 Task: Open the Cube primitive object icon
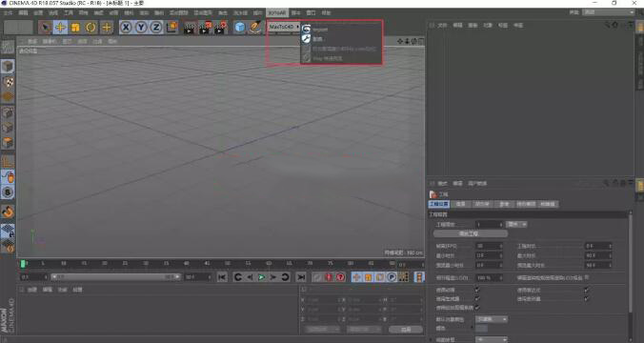[x=239, y=28]
